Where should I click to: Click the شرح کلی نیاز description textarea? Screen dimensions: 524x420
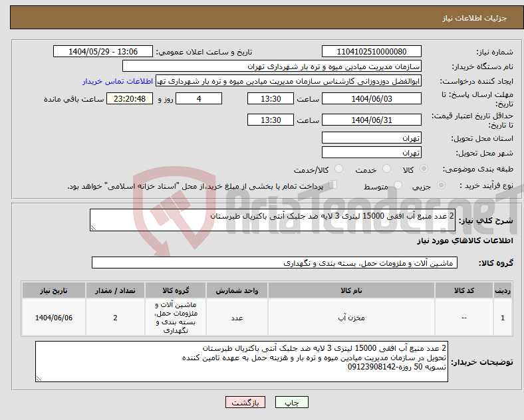pos(273,220)
